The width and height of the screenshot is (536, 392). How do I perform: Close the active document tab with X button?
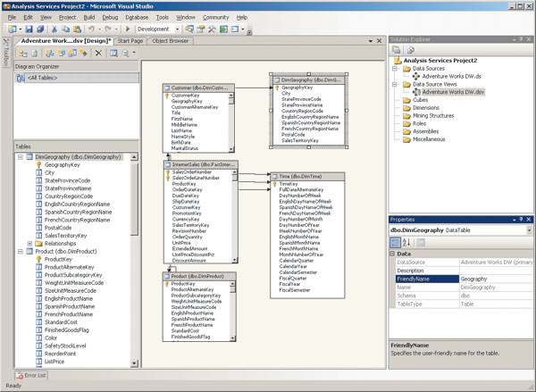(379, 41)
